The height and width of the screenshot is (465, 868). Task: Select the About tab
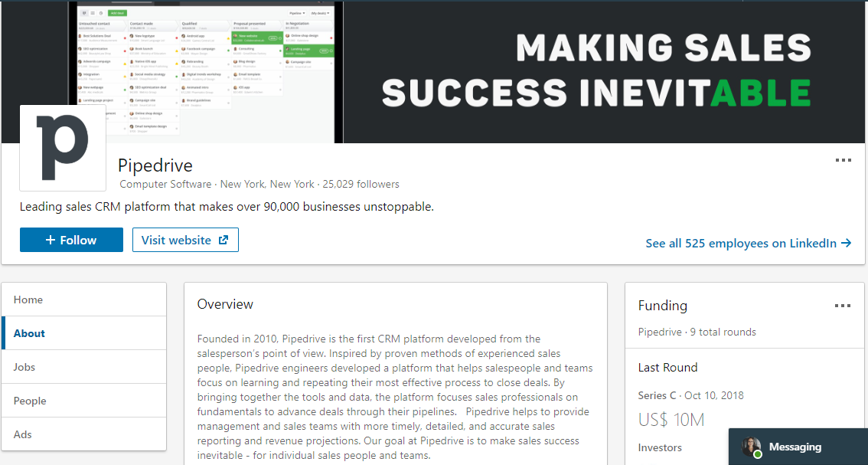(x=29, y=333)
